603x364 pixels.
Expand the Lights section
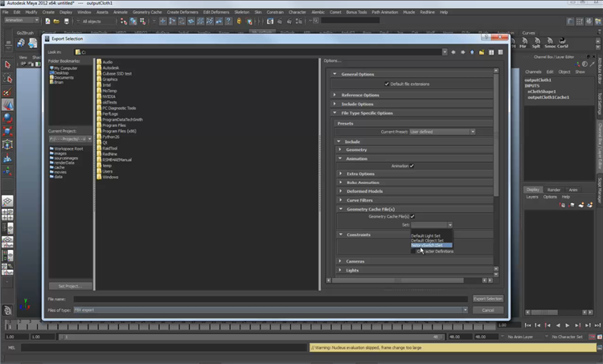[340, 270]
